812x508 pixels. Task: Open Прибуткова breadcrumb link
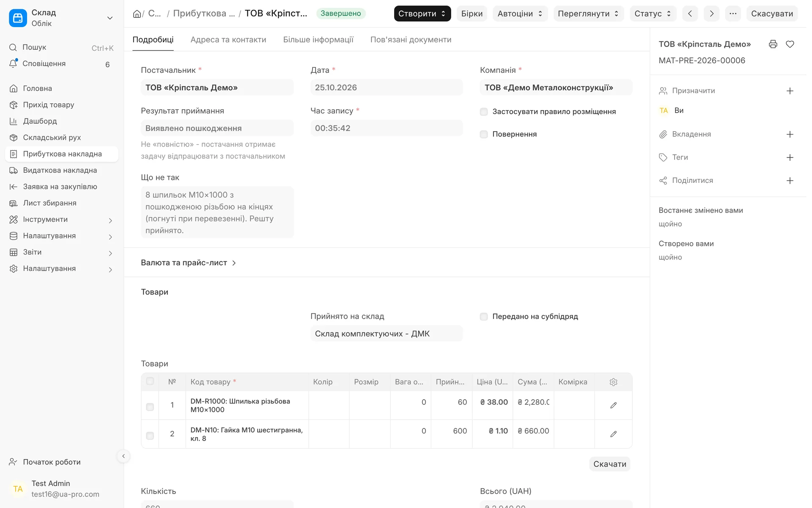coord(204,14)
